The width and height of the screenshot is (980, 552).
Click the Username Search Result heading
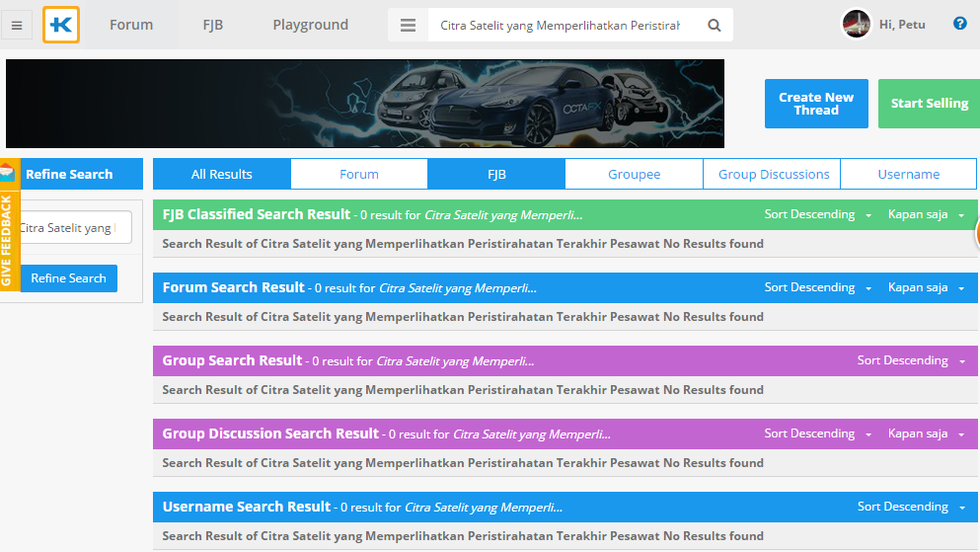tap(247, 507)
